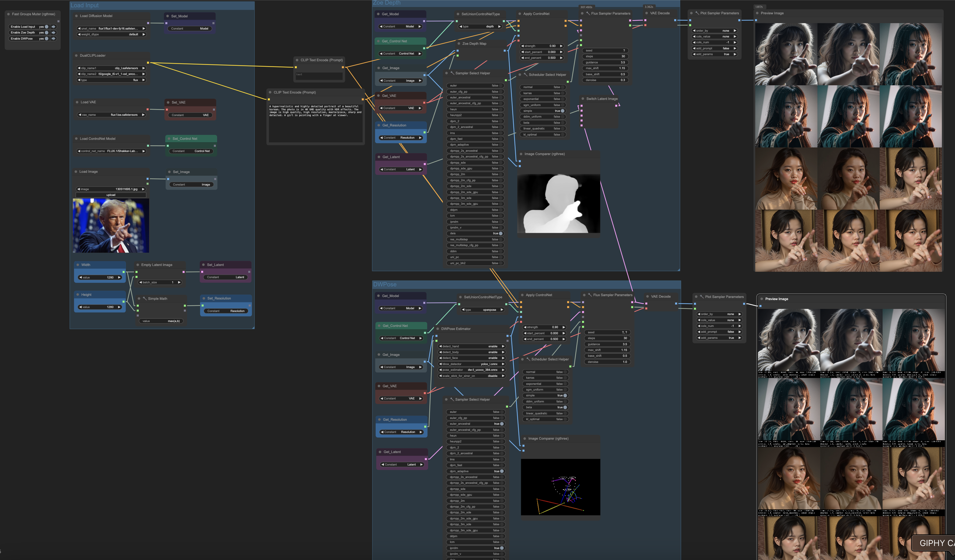The width and height of the screenshot is (955, 560).
Task: Click jump arrow next to Enable DWPose
Action: 53,39
